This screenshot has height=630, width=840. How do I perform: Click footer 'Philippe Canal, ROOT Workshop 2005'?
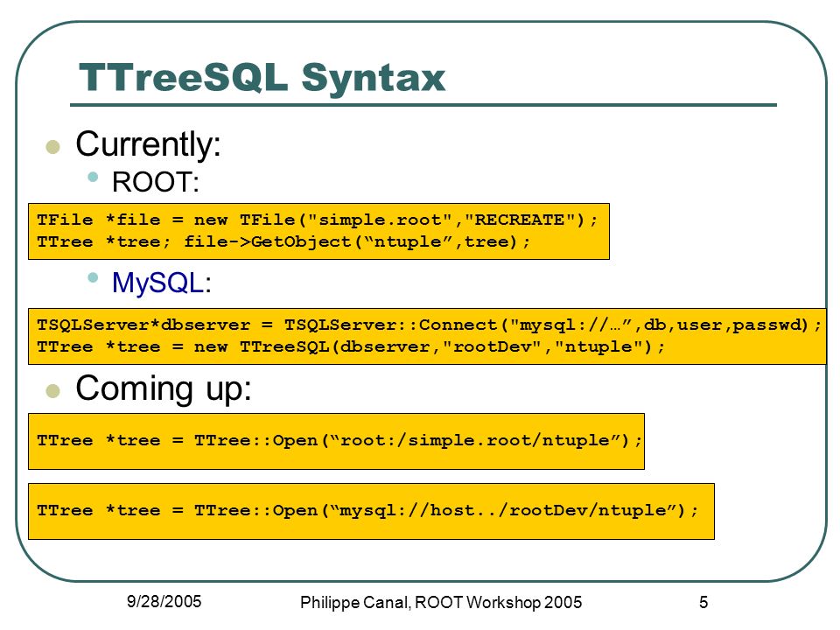pos(441,603)
